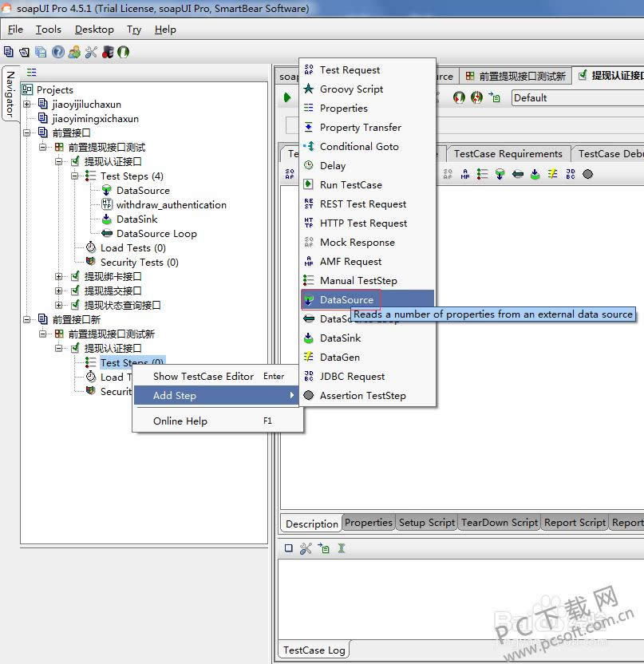Open the Default environment dropdown

576,97
